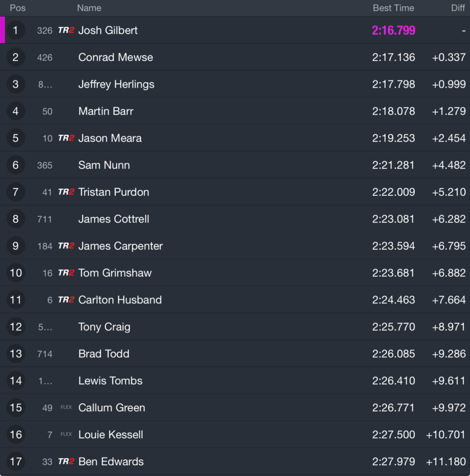Sort by Best Time column header
The width and height of the screenshot is (470, 476).
tap(393, 8)
